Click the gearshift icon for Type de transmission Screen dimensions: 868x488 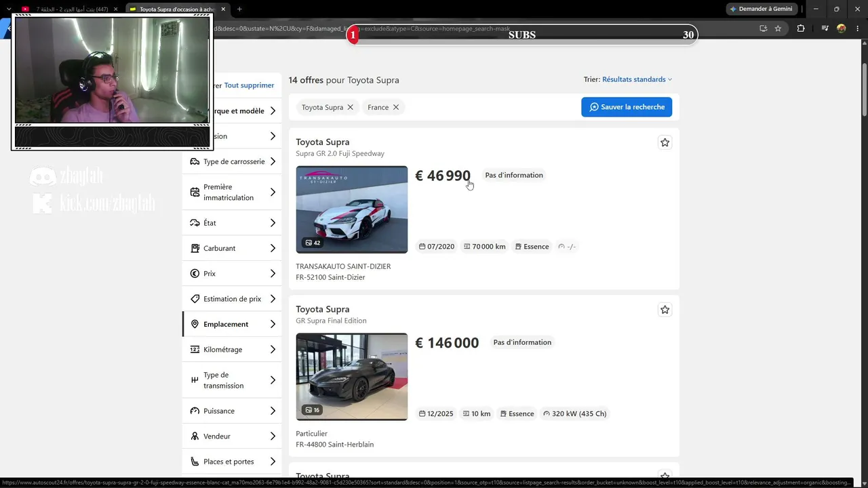[195, 380]
